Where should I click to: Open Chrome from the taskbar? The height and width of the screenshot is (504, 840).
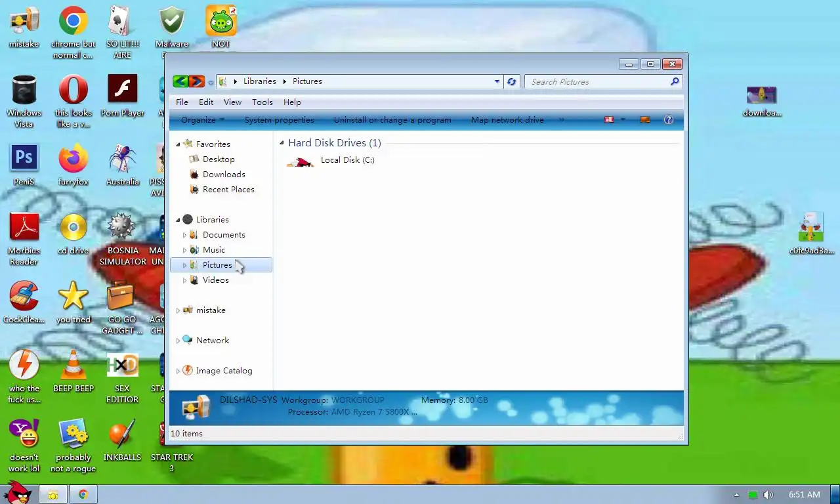click(83, 495)
